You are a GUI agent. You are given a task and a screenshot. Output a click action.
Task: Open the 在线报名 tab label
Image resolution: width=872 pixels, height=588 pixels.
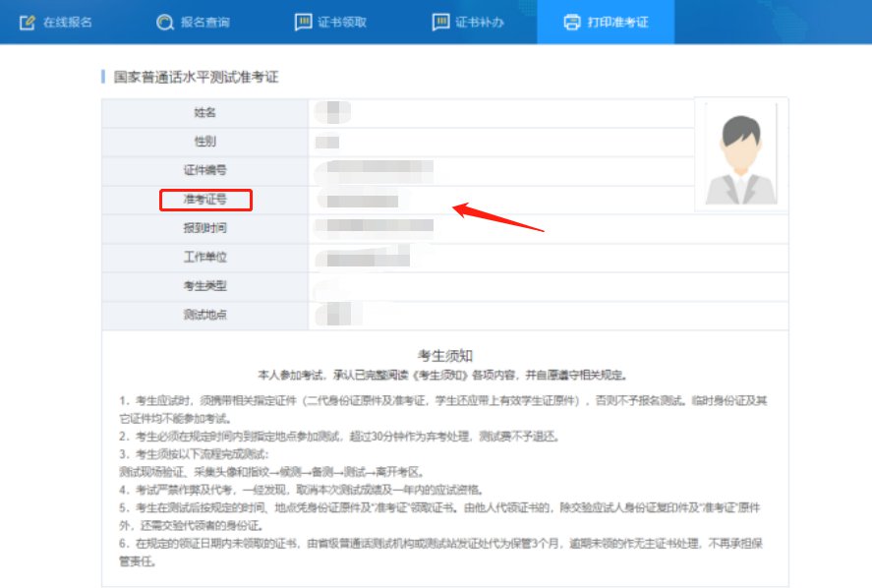[68, 22]
